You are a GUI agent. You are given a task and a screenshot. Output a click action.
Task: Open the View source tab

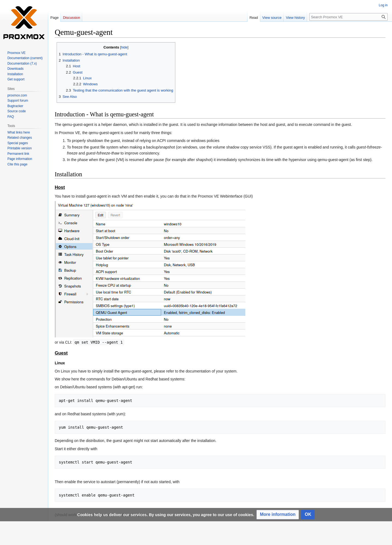tap(272, 17)
